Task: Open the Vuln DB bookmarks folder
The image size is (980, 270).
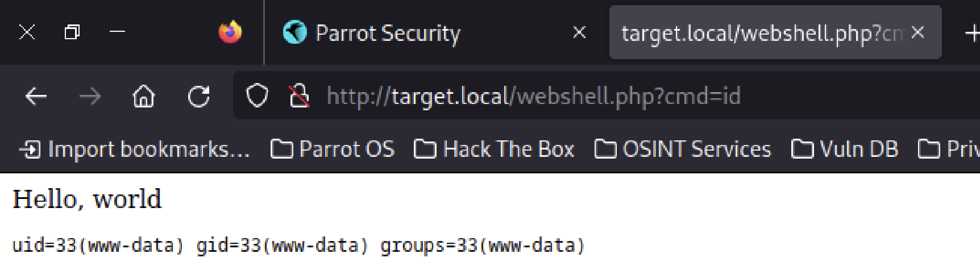Action: tap(845, 149)
